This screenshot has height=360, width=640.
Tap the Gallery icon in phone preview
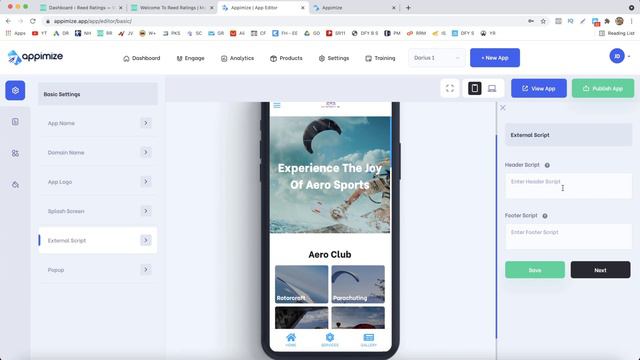click(369, 340)
